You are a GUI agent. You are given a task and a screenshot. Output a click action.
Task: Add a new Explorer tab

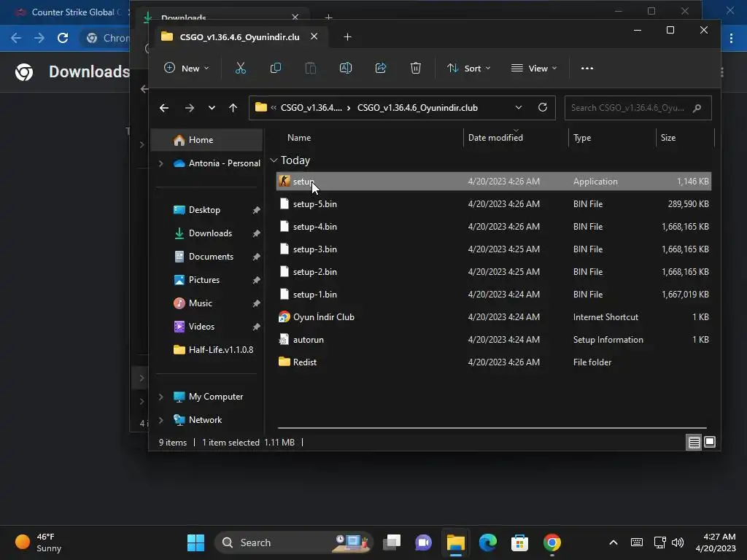point(347,37)
